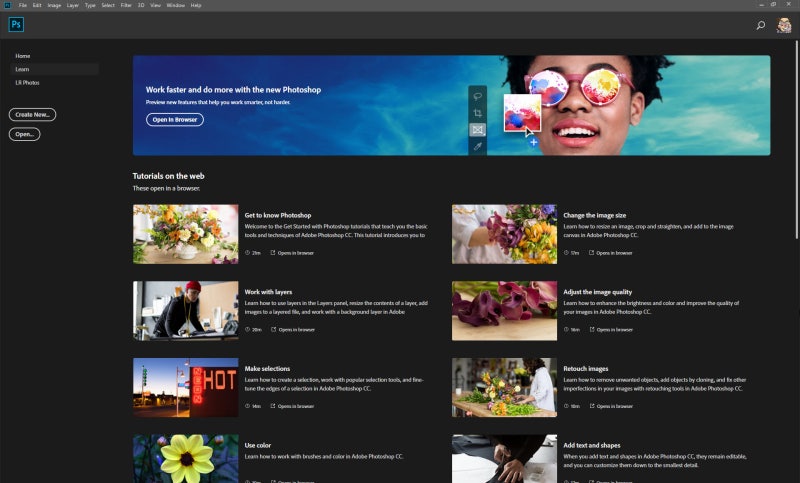Click the Tutorials on the web heading
This screenshot has height=483, width=800.
pos(168,176)
